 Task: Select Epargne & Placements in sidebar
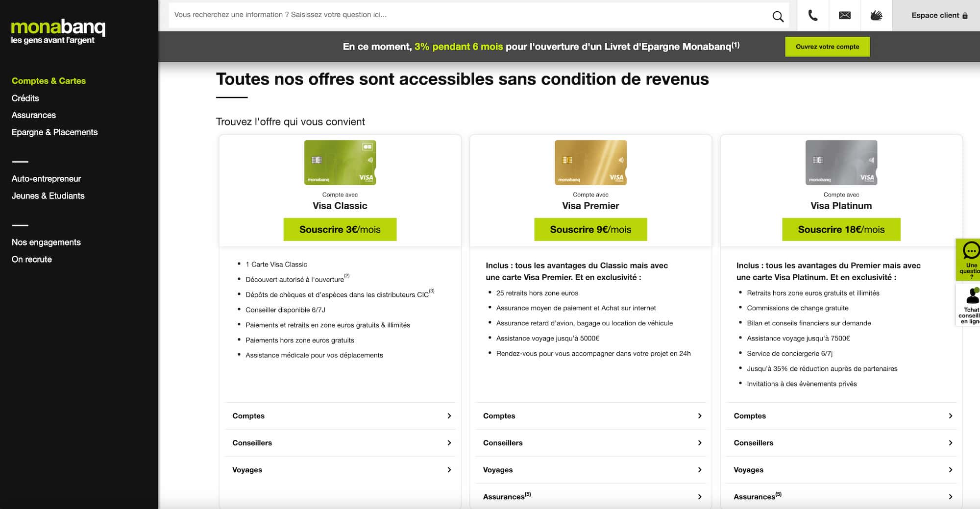54,132
